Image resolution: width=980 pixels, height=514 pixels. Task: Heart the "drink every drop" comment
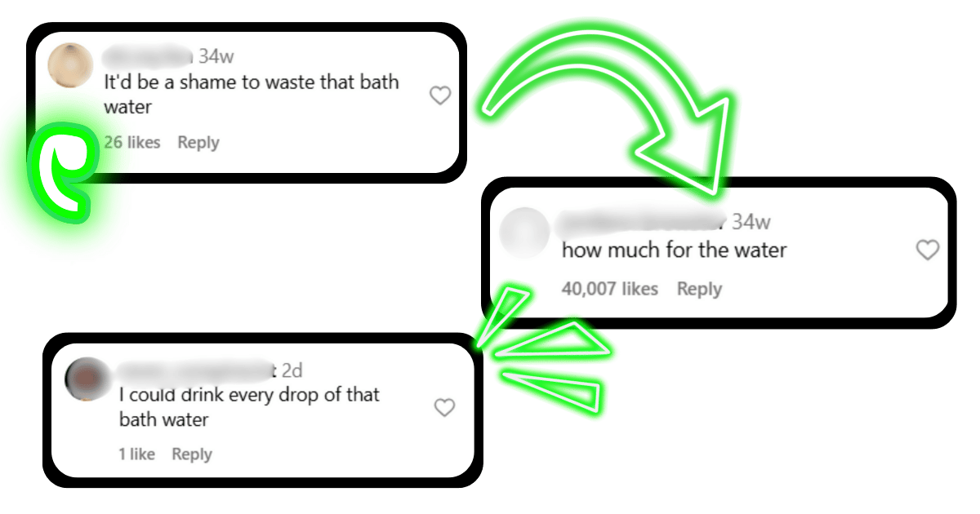point(444,408)
